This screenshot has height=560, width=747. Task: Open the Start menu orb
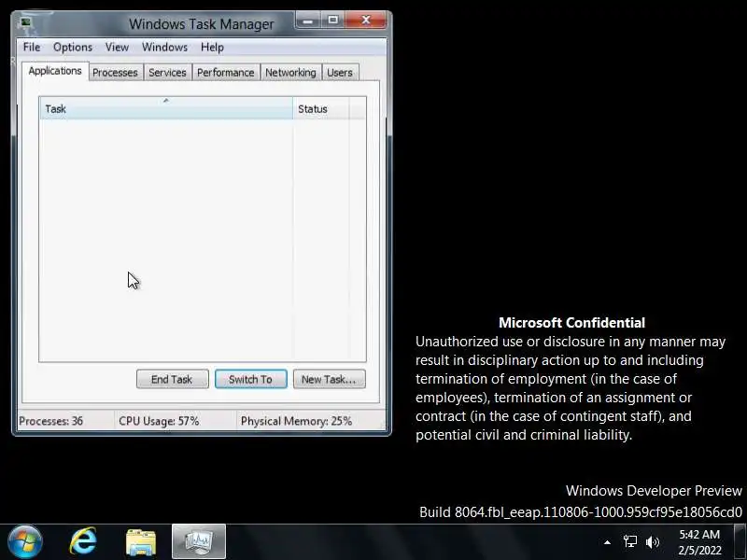(25, 542)
